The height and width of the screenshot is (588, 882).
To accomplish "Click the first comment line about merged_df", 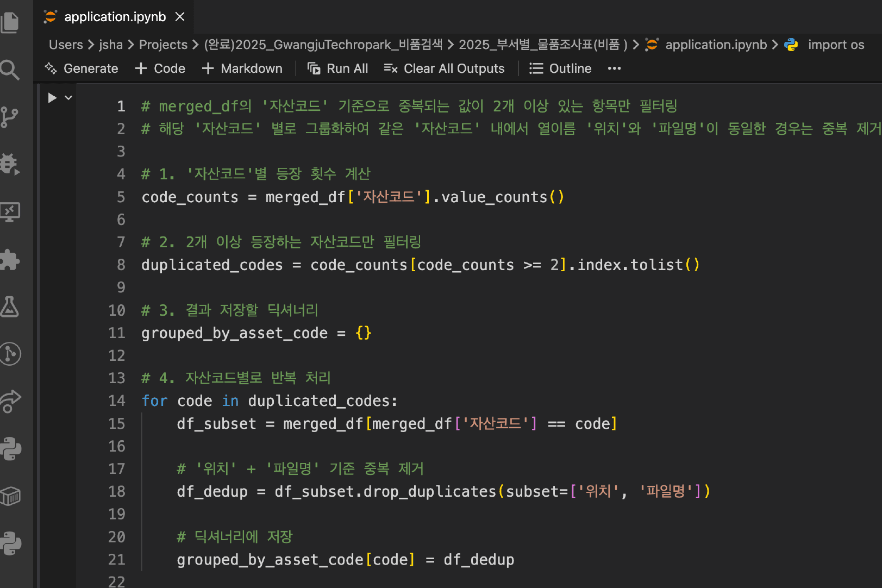I will [409, 106].
